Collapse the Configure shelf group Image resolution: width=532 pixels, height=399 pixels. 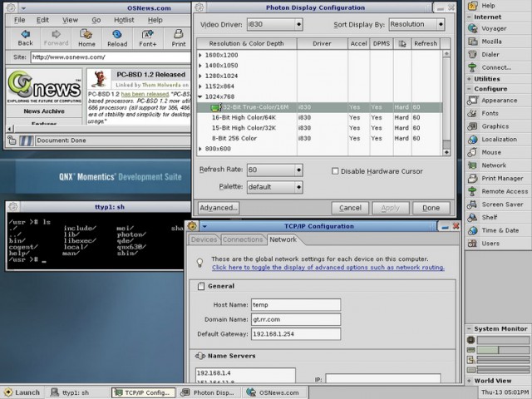[469, 89]
